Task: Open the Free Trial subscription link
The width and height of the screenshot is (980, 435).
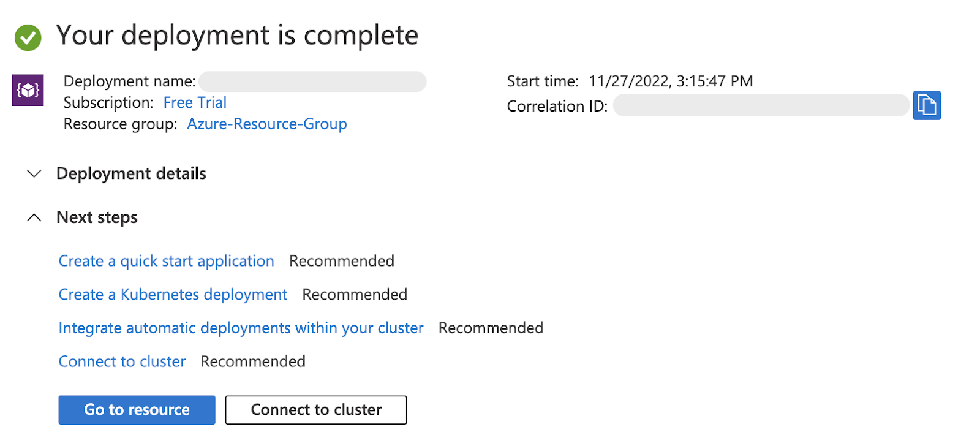Action: (x=195, y=102)
